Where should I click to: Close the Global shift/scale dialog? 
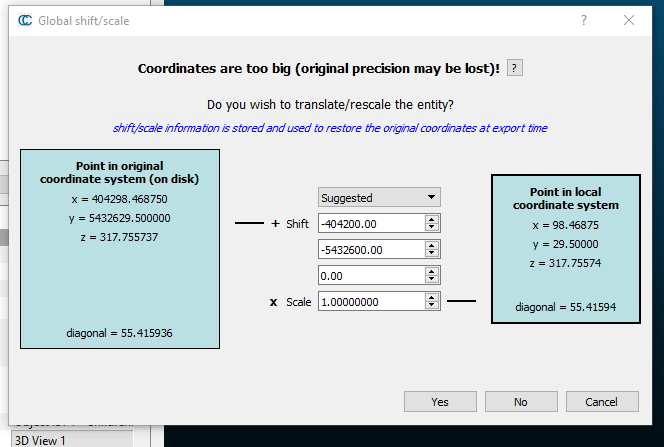click(x=629, y=20)
